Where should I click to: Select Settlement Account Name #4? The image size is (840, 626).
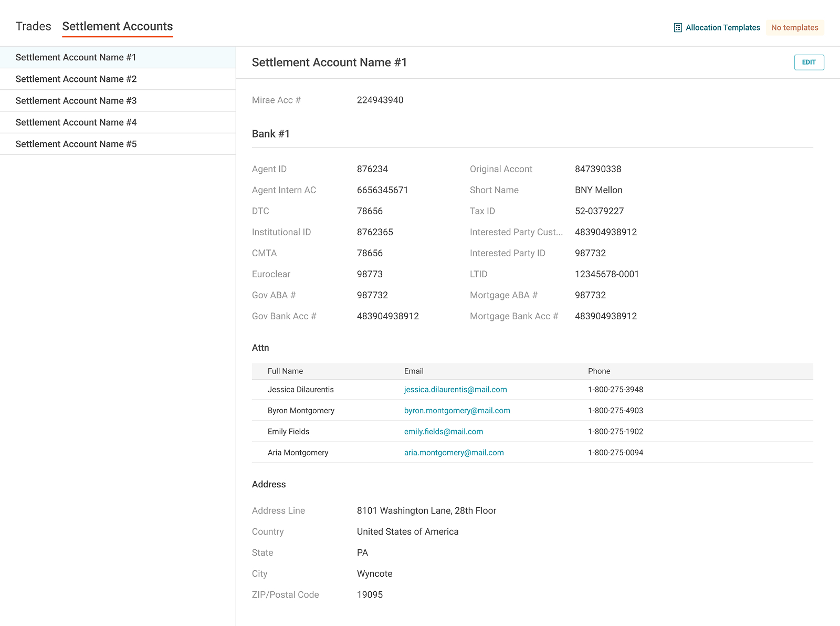(x=118, y=122)
